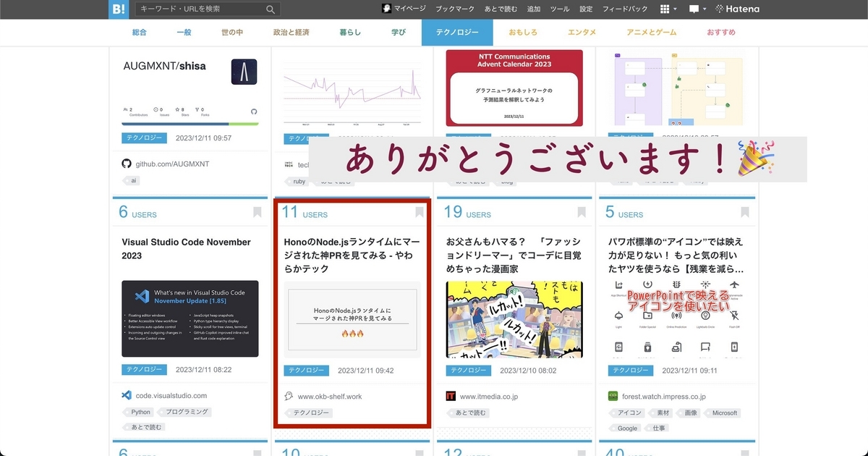
Task: Open パワポ標準の“アイコン” article title
Action: pos(676,256)
